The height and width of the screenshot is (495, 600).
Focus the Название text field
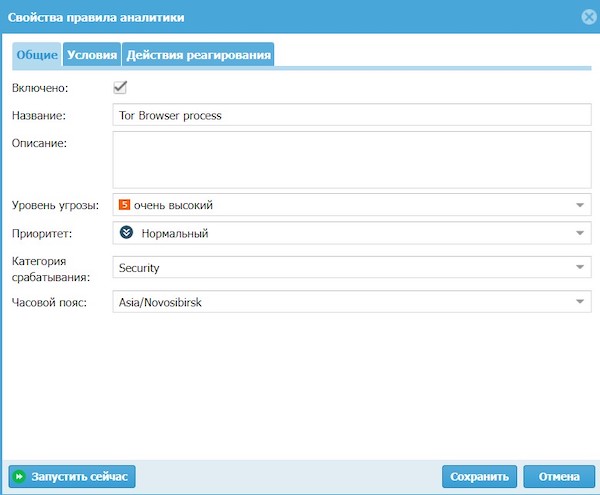pyautogui.click(x=350, y=115)
